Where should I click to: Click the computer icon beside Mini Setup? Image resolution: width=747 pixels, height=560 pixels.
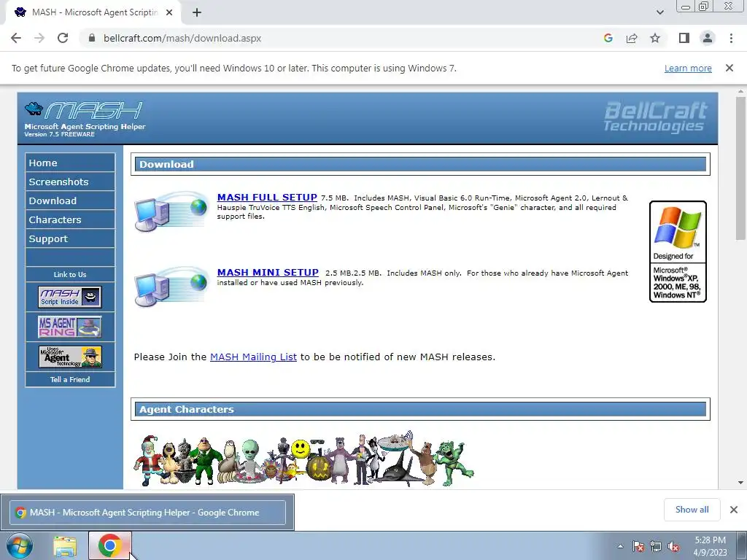(x=171, y=286)
